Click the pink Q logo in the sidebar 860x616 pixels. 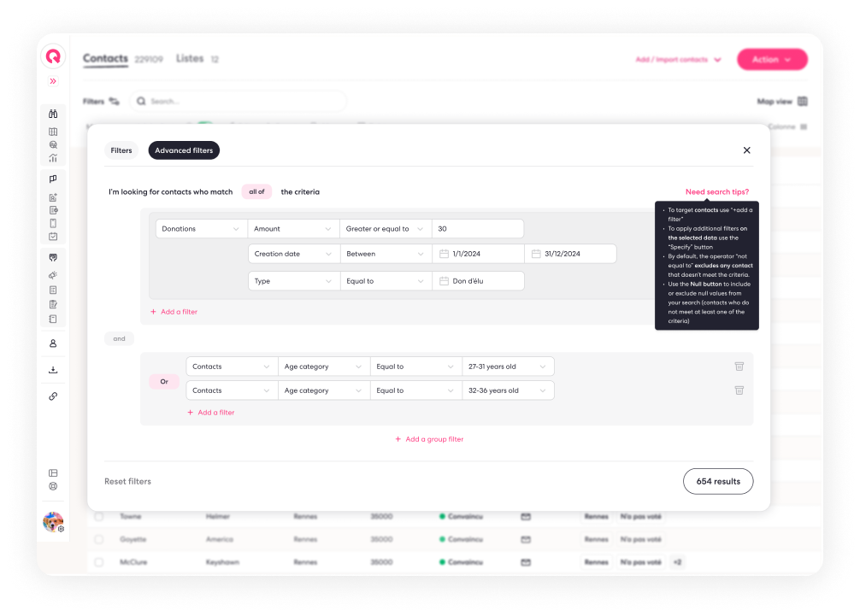pos(53,56)
